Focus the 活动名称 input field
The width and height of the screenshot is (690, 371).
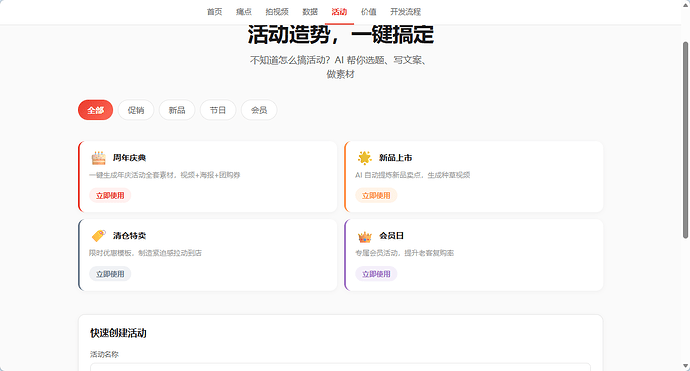340,367
